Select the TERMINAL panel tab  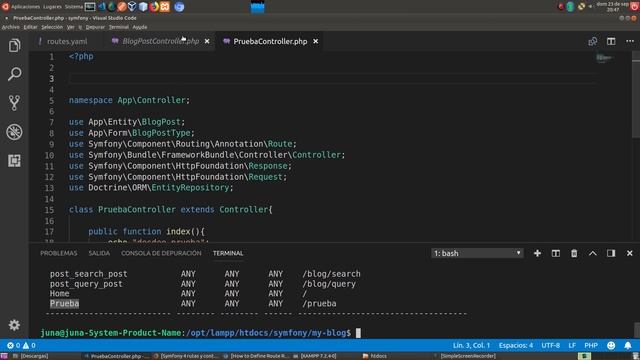click(228, 253)
